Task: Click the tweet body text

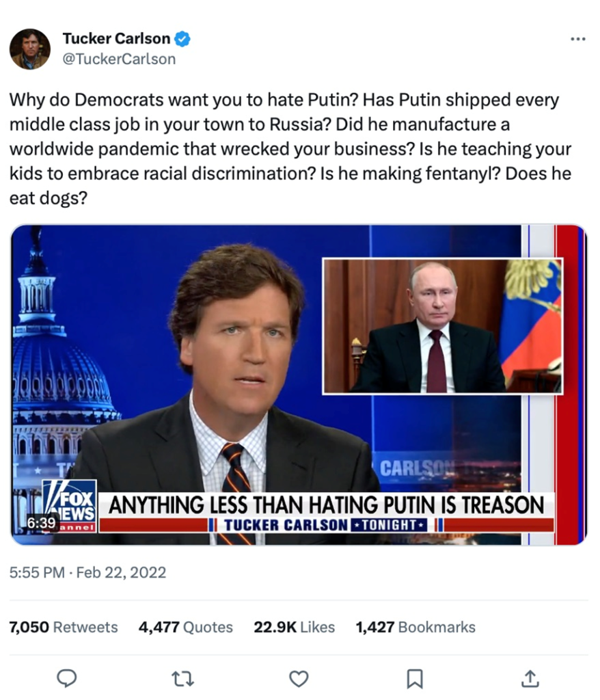Action: pos(290,148)
